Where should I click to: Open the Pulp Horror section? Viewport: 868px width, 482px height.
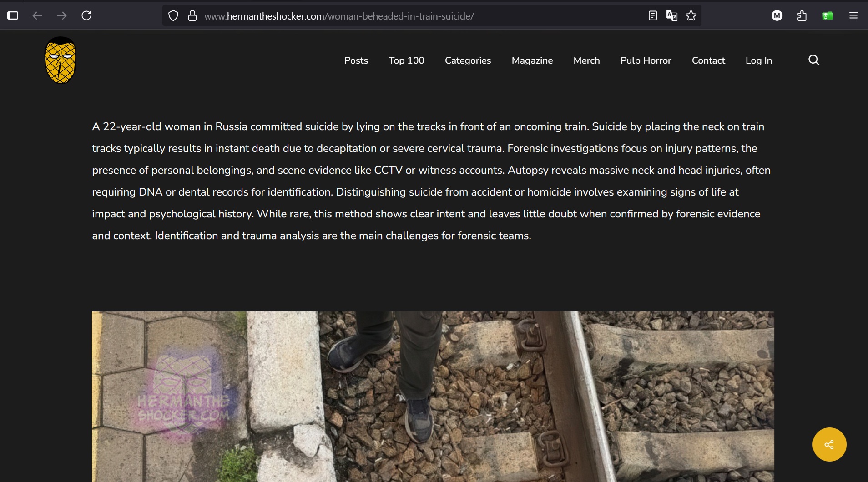pos(646,60)
